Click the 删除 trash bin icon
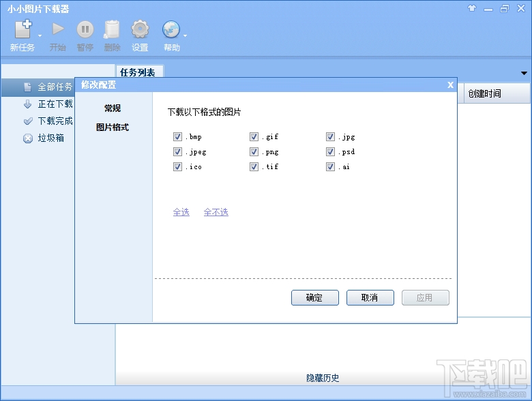Screen dimensions: 532x401 point(112,29)
